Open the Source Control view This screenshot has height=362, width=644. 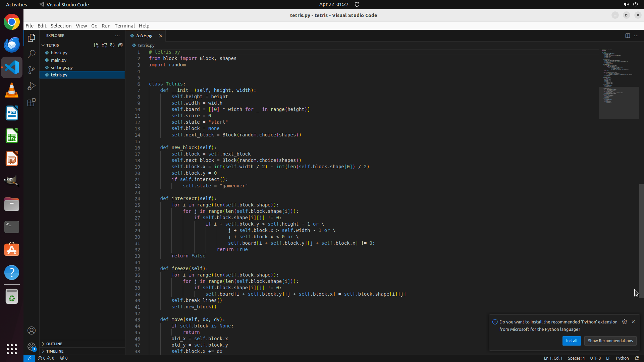coord(32,70)
